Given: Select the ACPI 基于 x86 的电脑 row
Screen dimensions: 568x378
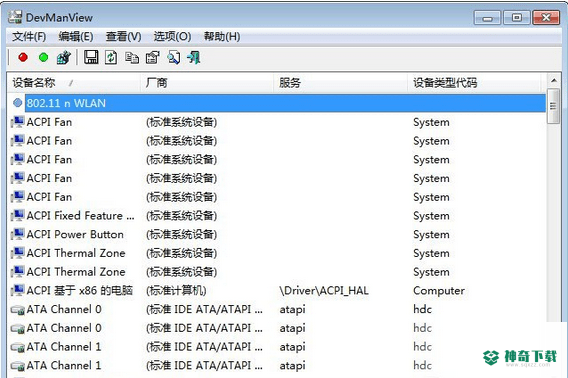Looking at the screenshot, I should (277, 290).
